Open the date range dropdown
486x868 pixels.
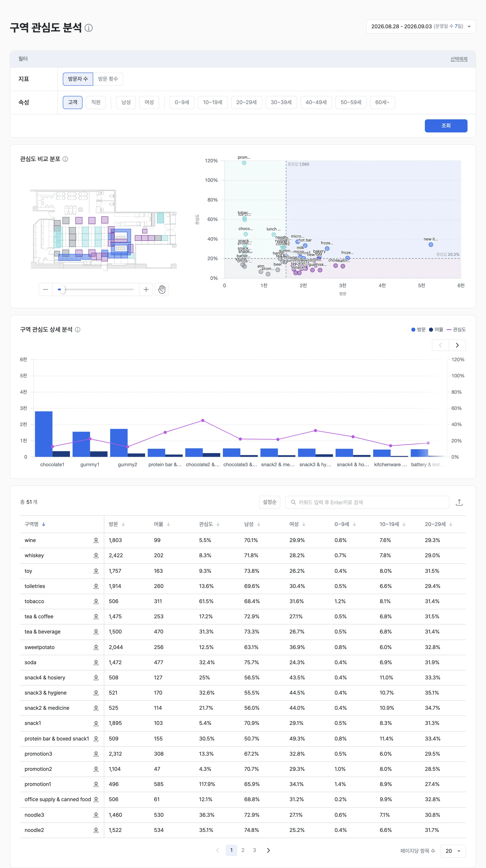[x=421, y=27]
